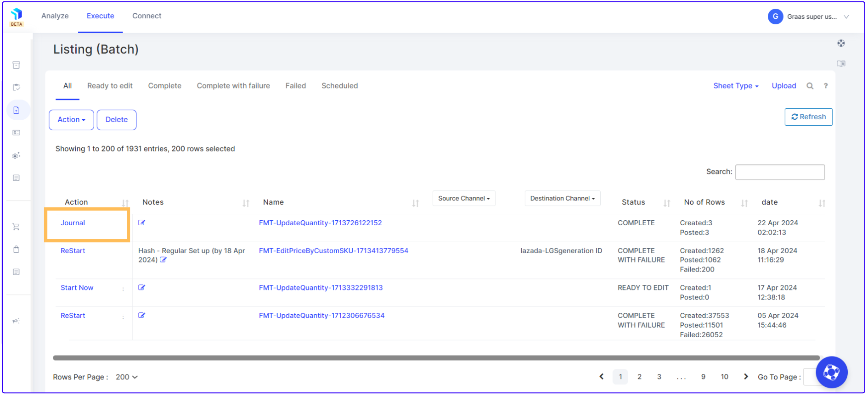This screenshot has height=395, width=868.
Task: Open the archive box sidebar icon
Action: pos(16,65)
